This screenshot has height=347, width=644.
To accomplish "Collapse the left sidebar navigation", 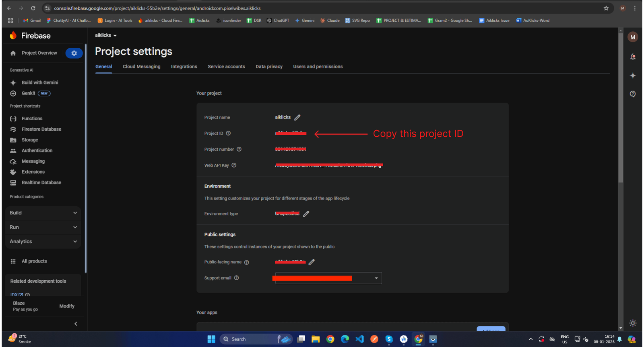I will click(76, 324).
